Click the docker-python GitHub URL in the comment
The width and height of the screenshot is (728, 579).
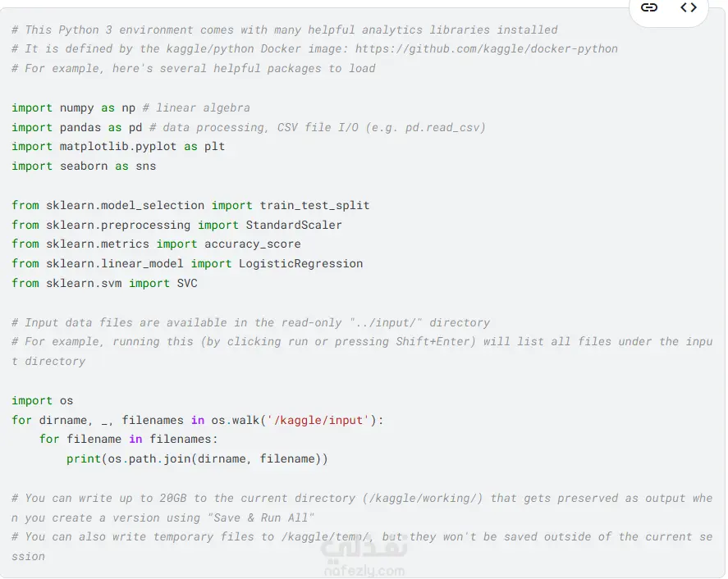point(487,49)
